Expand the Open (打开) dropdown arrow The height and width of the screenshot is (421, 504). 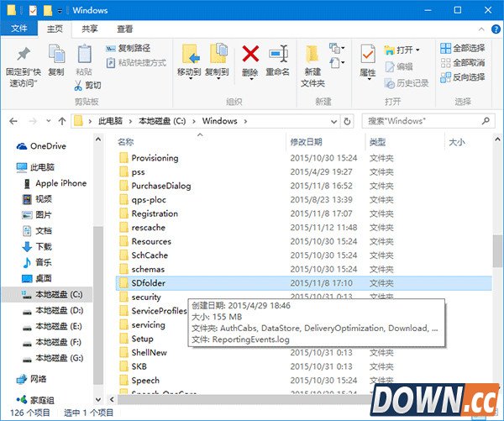point(417,50)
